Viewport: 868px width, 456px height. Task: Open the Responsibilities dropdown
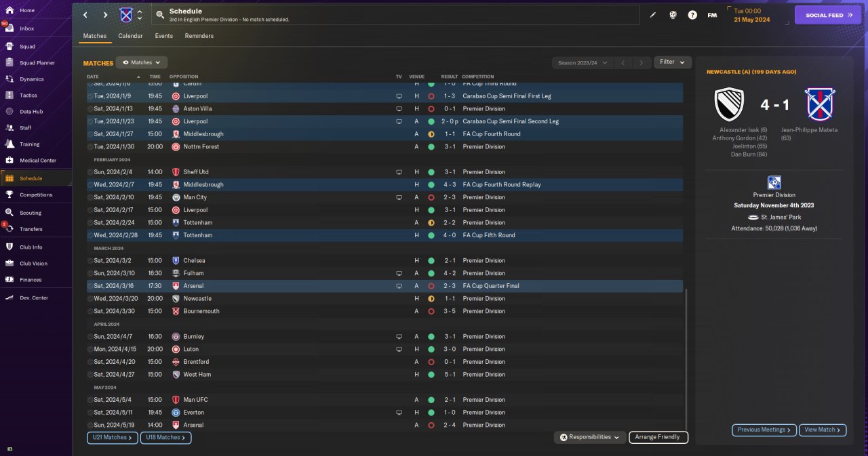(x=590, y=437)
